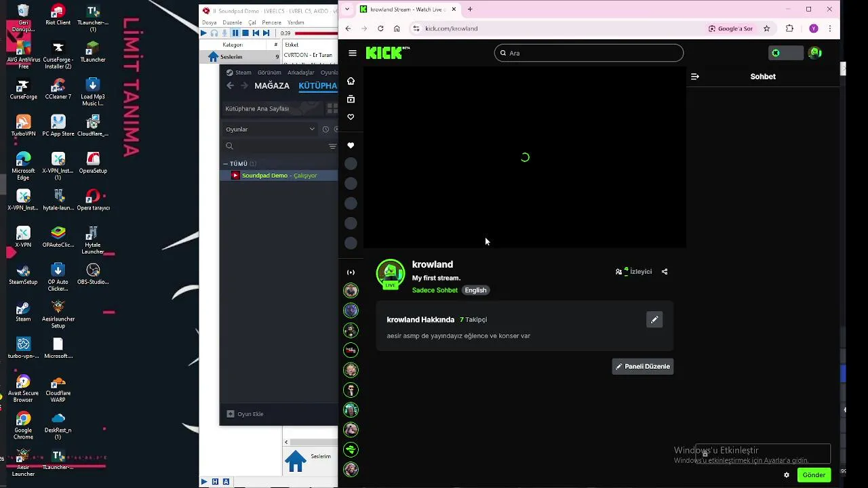Image resolution: width=868 pixels, height=488 pixels.
Task: Click krowland's LIVE channel avatar
Action: coord(390,274)
